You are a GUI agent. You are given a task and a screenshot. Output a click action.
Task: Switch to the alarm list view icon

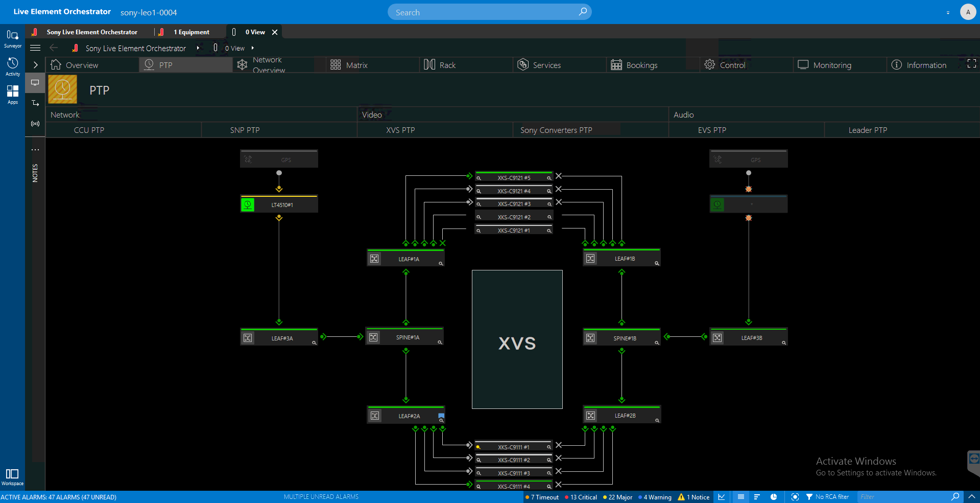pos(740,497)
